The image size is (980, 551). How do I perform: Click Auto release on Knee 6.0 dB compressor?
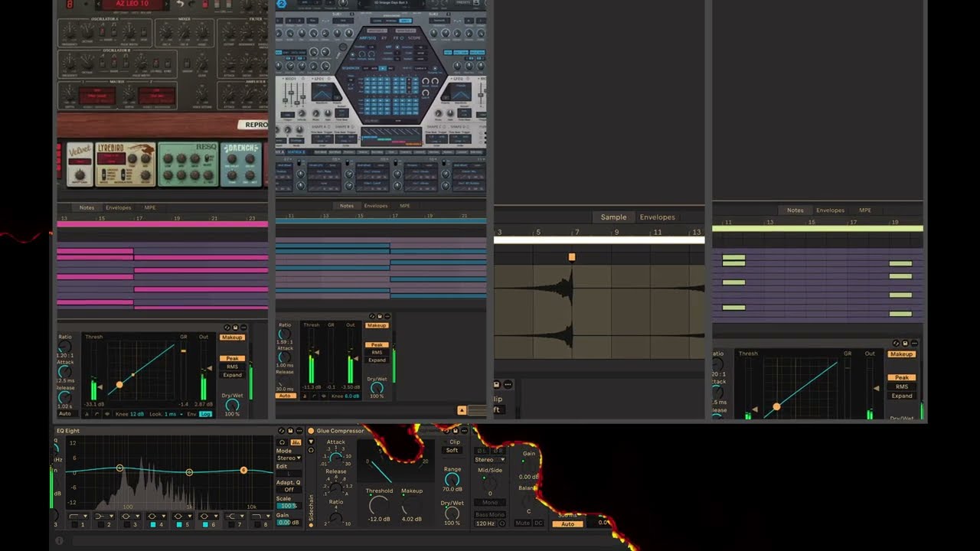click(285, 396)
